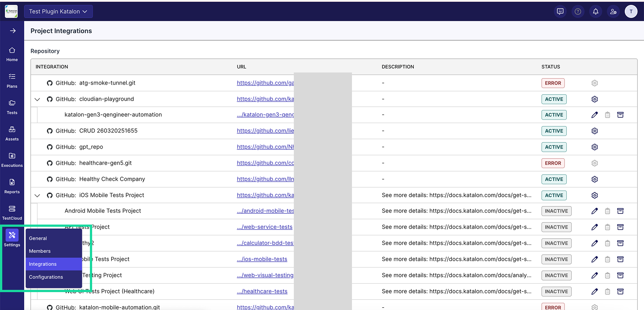The image size is (644, 310).
Task: Open the gear settings for CRUD 260320251655
Action: coord(594,131)
